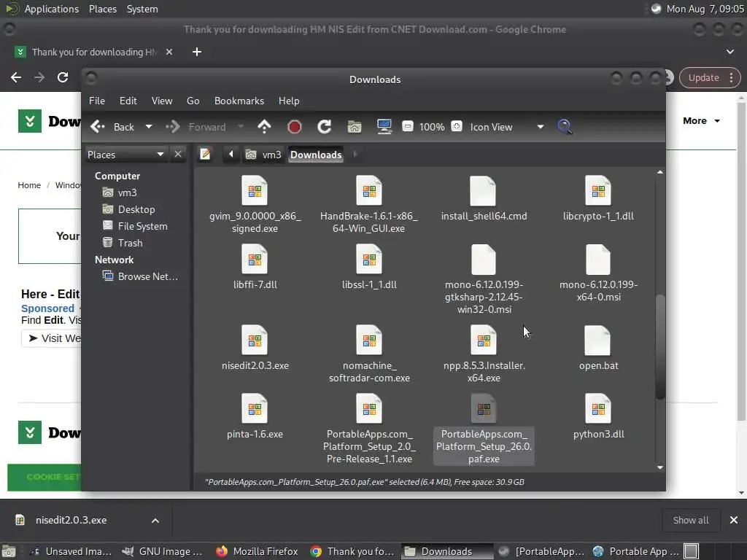Open a new Chrome tab

tap(197, 52)
